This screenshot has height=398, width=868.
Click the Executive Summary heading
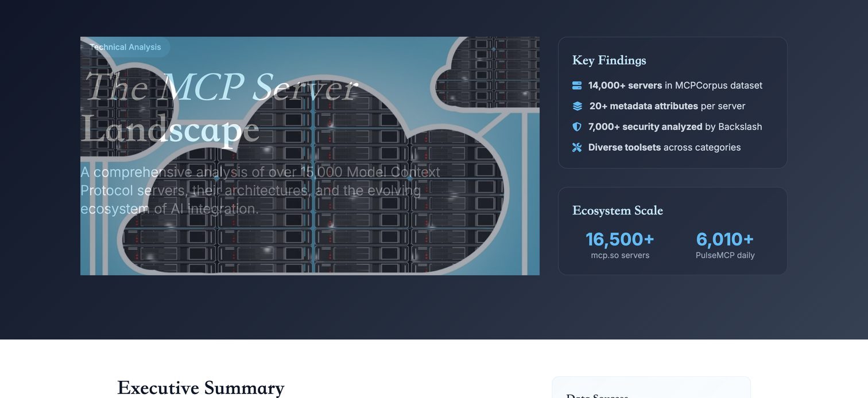(201, 388)
